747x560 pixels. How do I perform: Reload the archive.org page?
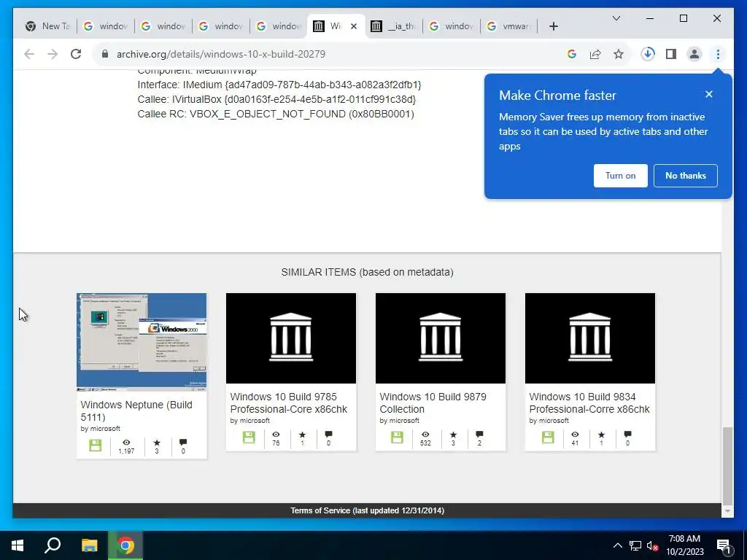[x=76, y=54]
